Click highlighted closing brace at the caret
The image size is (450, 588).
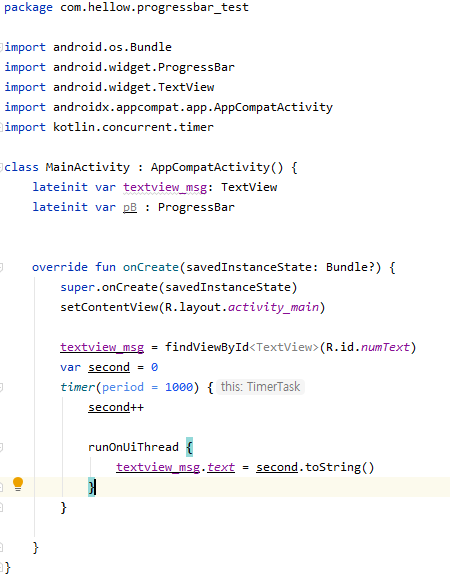[x=92, y=487]
